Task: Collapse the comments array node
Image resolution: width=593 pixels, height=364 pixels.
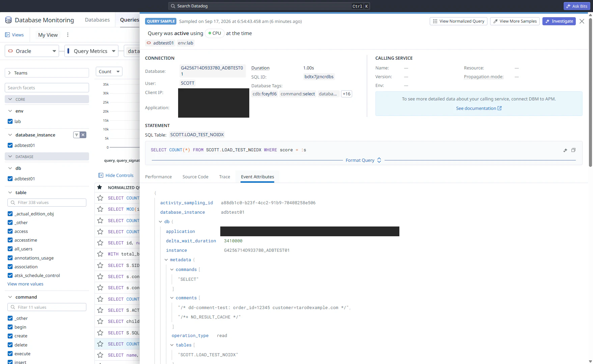Action: [x=172, y=298]
